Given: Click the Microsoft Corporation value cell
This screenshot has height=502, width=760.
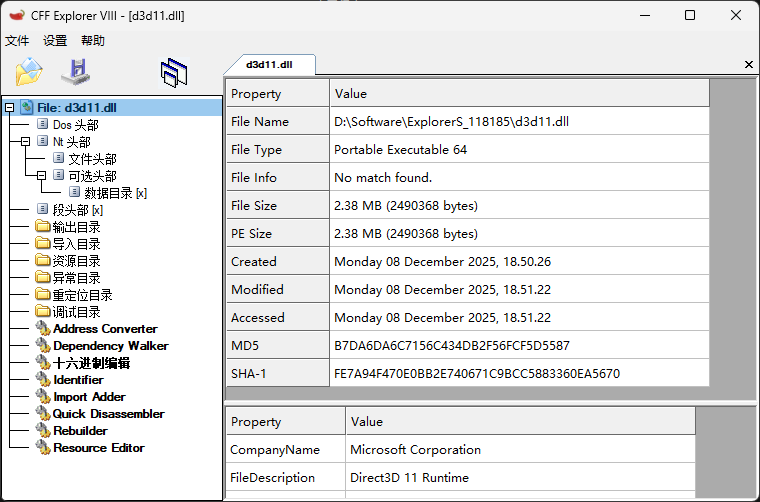Looking at the screenshot, I should 521,449.
